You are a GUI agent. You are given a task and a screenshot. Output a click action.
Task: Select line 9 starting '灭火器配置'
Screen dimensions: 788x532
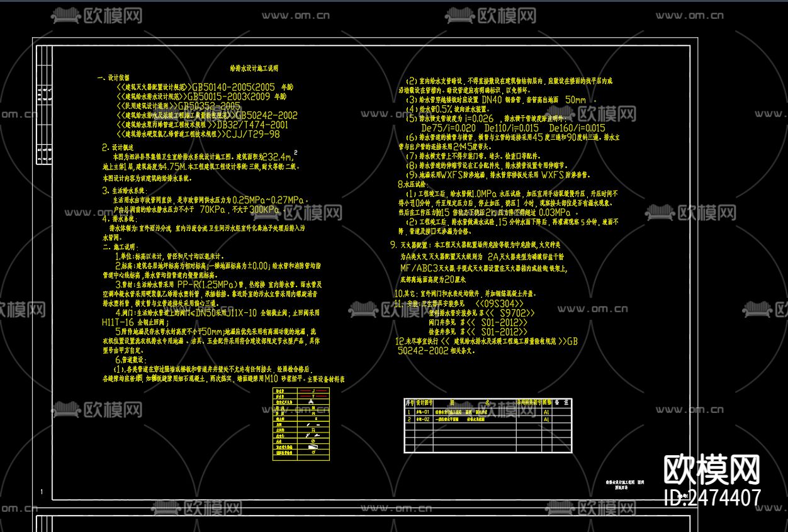pos(475,246)
